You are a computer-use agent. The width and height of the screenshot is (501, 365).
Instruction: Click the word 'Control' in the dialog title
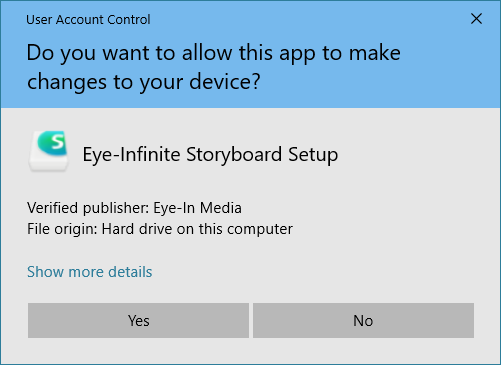[129, 20]
